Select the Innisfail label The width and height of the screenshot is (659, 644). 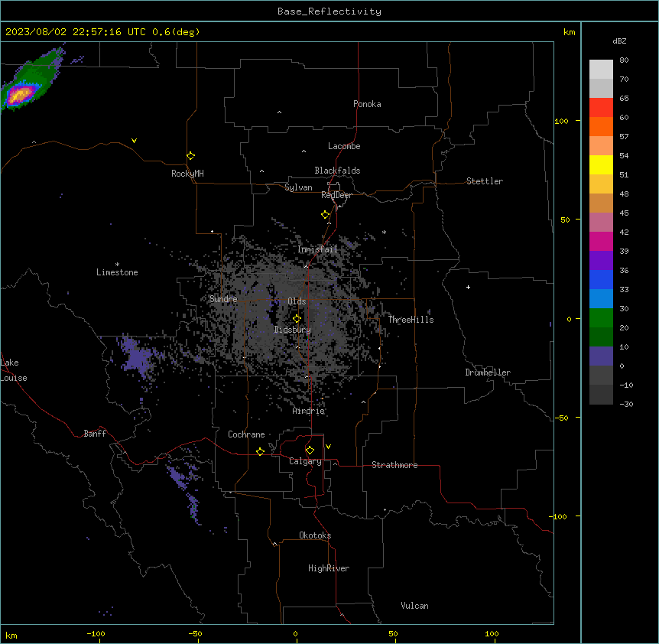tap(317, 249)
